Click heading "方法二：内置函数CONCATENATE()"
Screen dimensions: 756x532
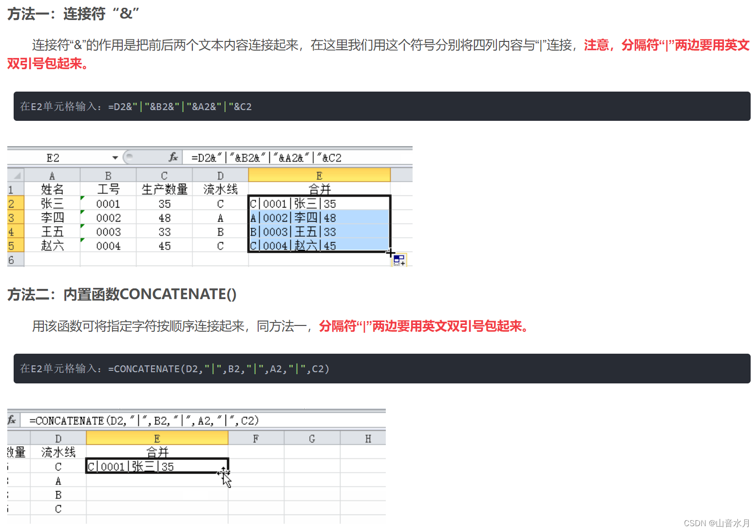[122, 294]
